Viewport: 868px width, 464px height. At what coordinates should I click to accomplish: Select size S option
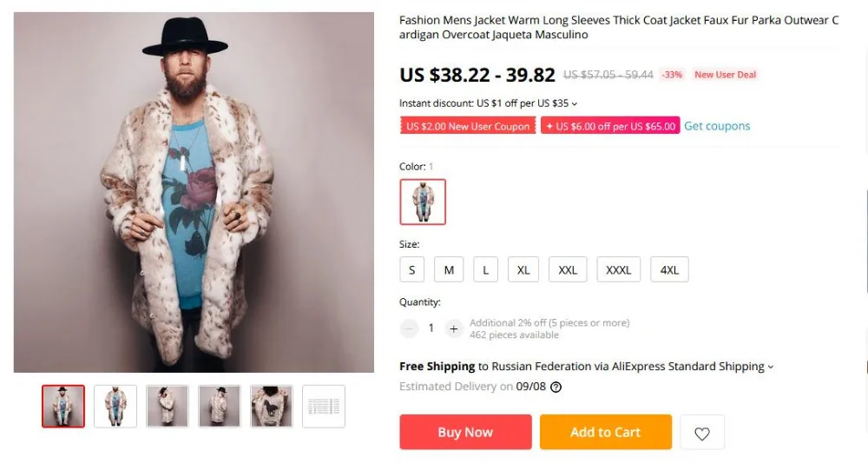click(411, 270)
